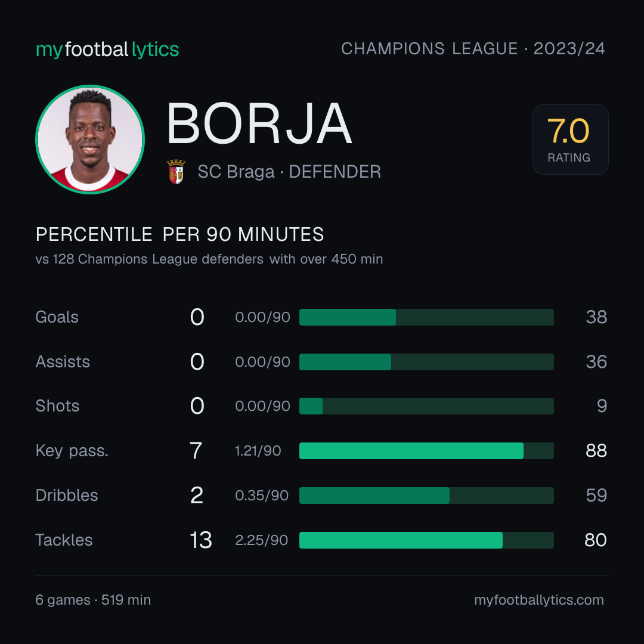Select the Key pass. stat label
Image resolution: width=644 pixels, height=644 pixels.
click(x=72, y=451)
